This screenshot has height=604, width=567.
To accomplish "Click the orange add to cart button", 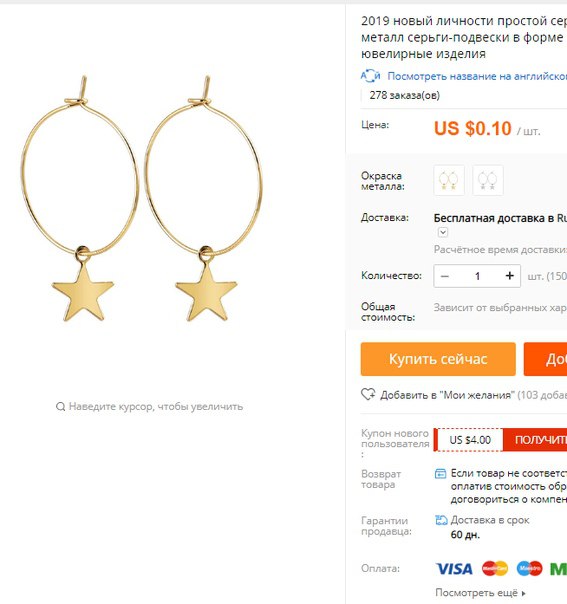I will [x=545, y=359].
